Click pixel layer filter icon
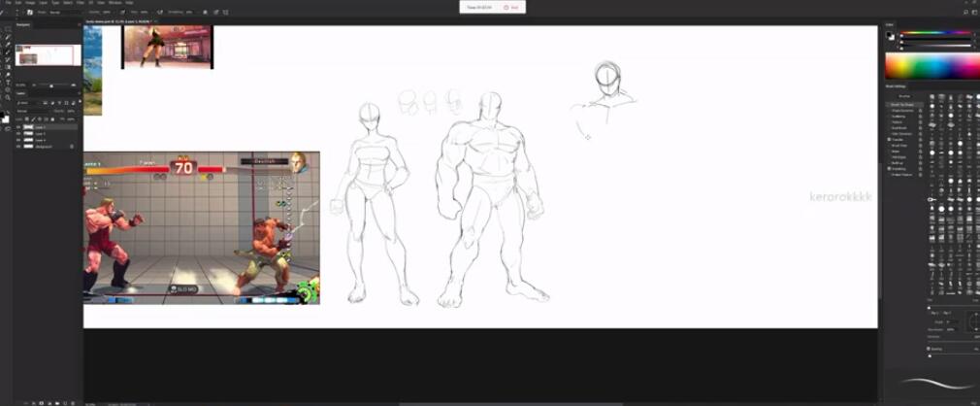The height and width of the screenshot is (406, 980). 46,103
